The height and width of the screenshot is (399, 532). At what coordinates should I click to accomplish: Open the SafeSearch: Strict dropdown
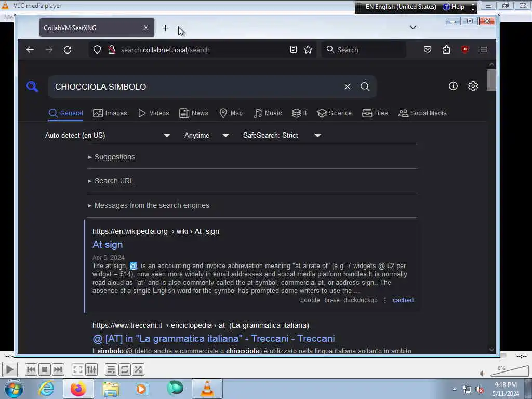[282, 136]
